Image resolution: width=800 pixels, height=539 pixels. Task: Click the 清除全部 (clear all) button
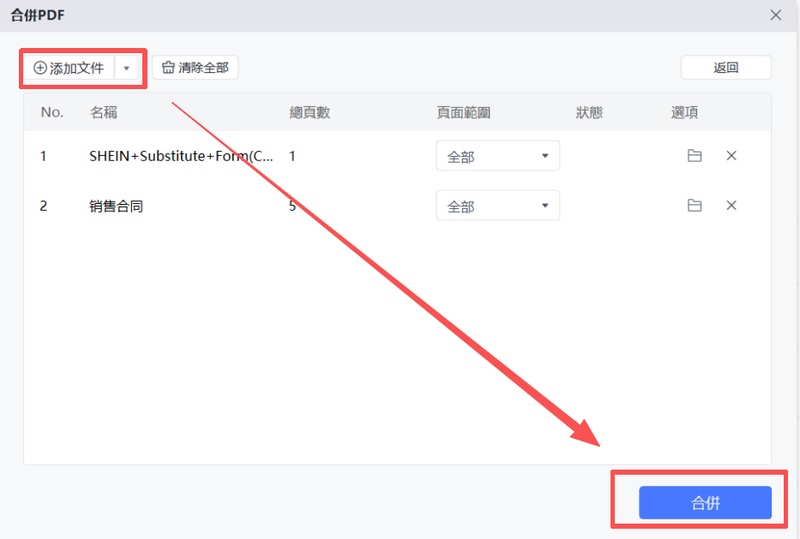[195, 68]
